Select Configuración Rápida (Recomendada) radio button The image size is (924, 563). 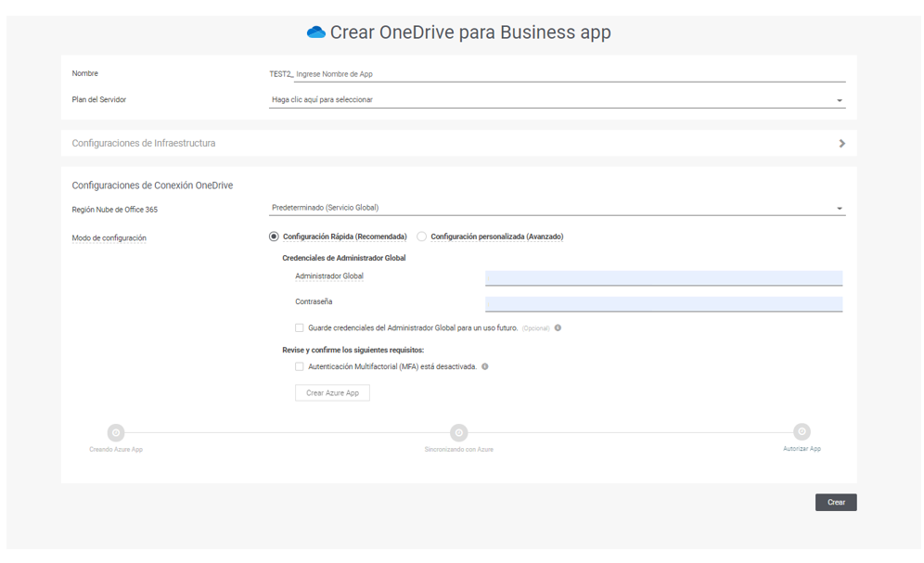[274, 237]
